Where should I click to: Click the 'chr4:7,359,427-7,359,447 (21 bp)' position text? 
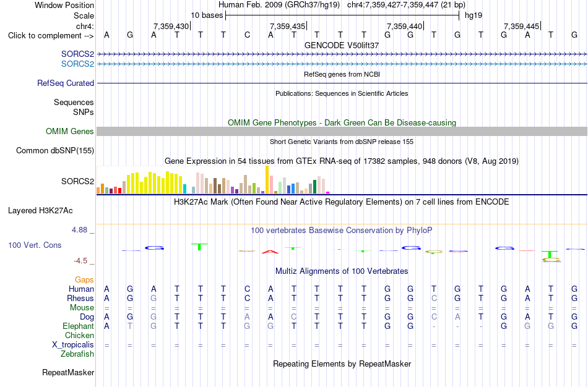(x=406, y=5)
